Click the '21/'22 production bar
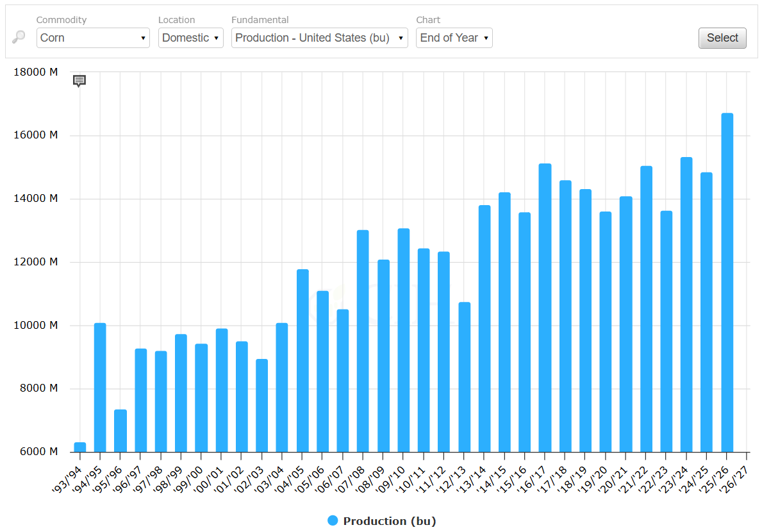 [647, 309]
